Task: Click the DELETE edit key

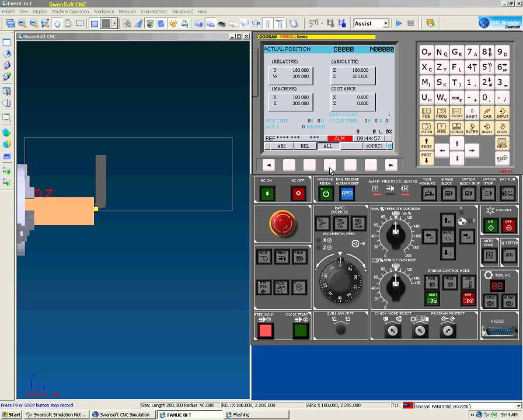Action: (502, 128)
